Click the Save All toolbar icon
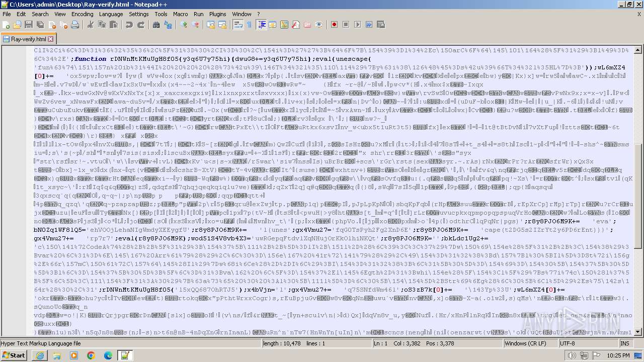The image size is (644, 362). point(41,25)
